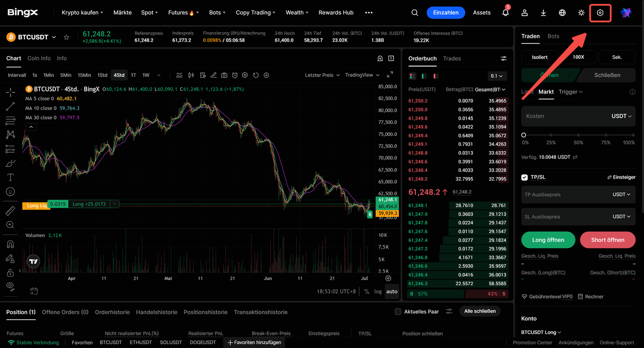Image resolution: width=644 pixels, height=348 pixels.
Task: Toggle the log scale button
Action: [378, 291]
